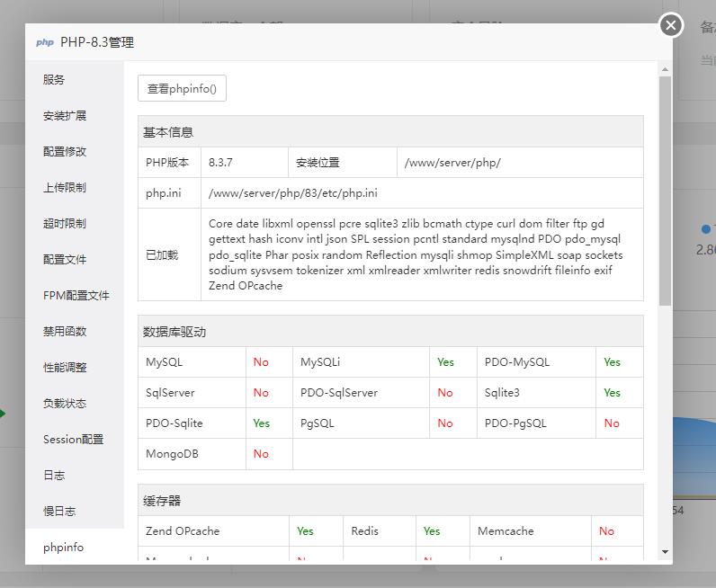Click the PDO-MySQL label
The height and width of the screenshot is (588, 716).
point(517,362)
